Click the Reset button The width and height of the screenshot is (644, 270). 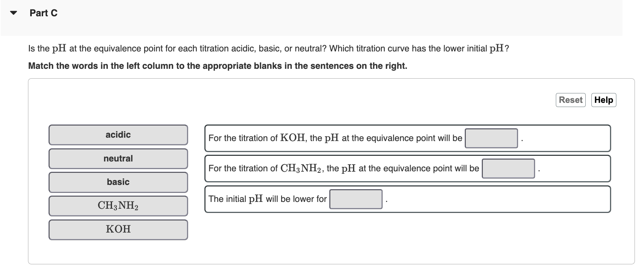(570, 100)
